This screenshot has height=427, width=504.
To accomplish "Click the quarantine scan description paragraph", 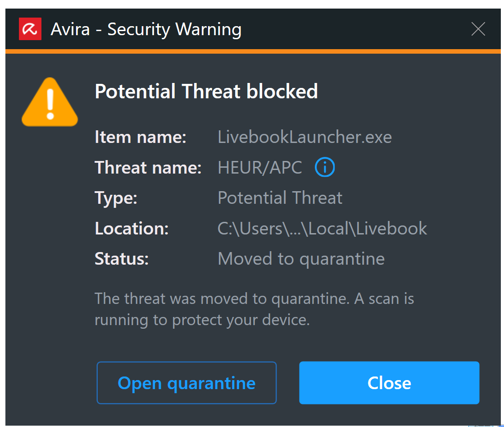I will pyautogui.click(x=254, y=309).
